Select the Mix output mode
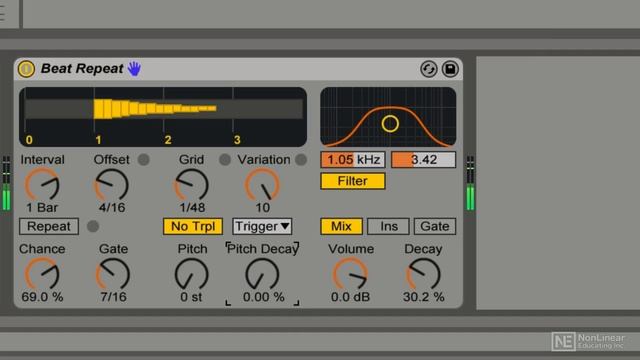This screenshot has width=640, height=360. pos(341,226)
